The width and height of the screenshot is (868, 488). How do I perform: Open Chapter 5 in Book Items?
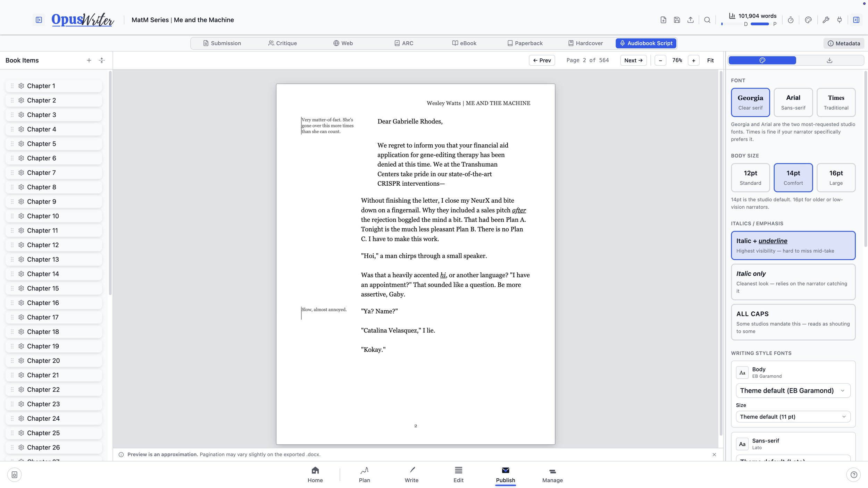[54, 144]
